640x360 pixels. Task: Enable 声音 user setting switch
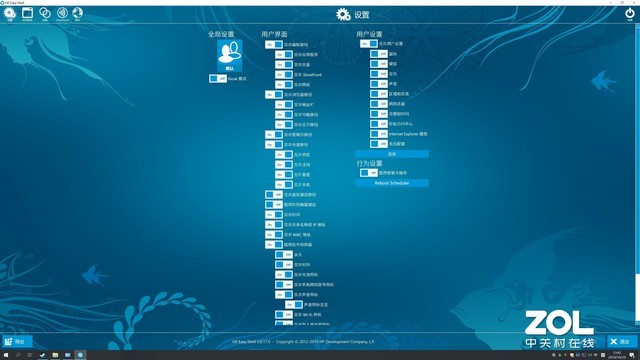[379, 84]
